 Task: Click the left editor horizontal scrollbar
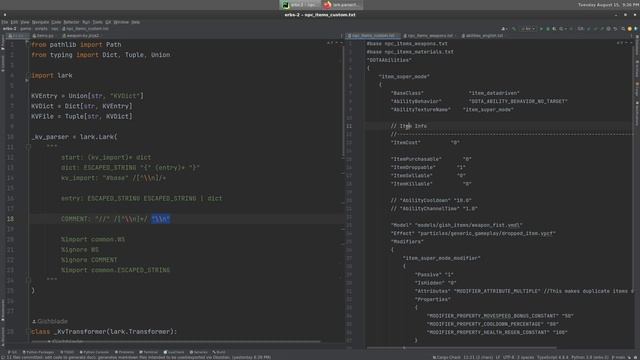click(x=176, y=341)
